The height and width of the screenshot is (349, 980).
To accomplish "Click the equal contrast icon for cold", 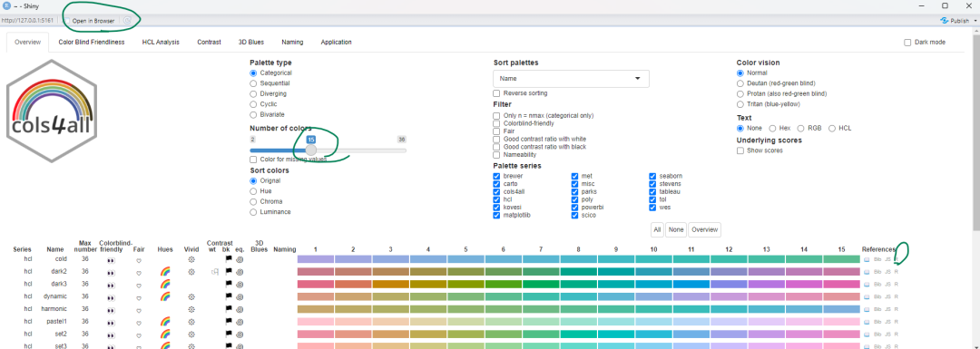I will coord(240,259).
